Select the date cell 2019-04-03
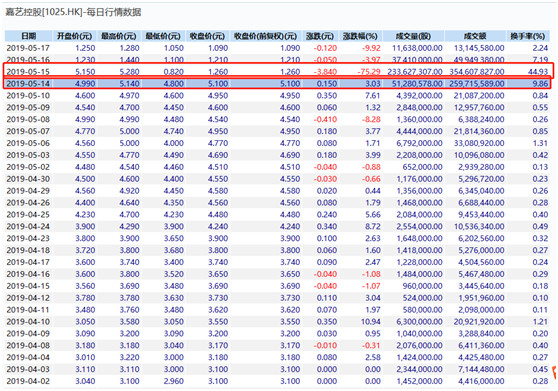Viewport: 558px width, 391px height. pos(28,369)
